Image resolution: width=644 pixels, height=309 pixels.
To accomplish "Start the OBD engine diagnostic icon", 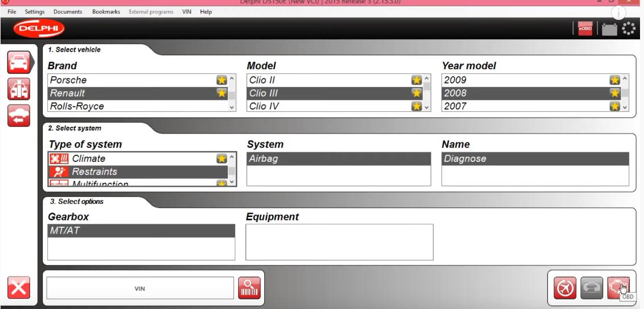I will (618, 288).
